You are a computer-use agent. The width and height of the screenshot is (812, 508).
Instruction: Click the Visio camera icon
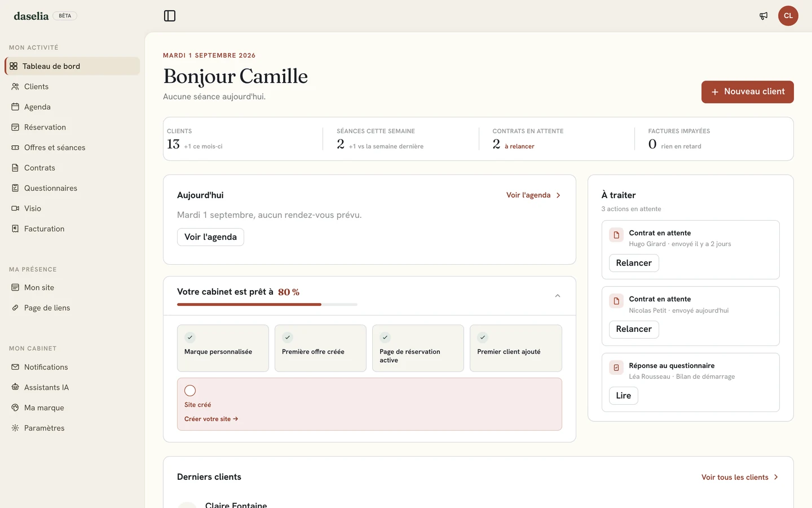(x=15, y=208)
